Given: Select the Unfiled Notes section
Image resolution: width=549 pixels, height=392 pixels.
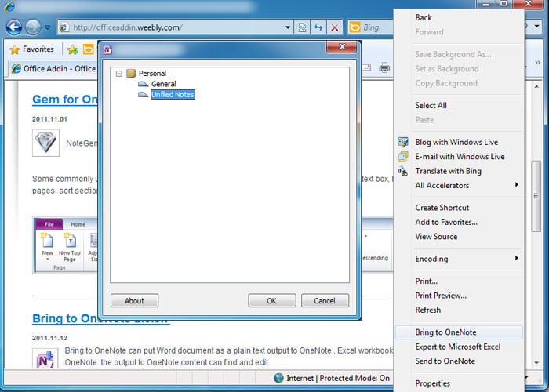Looking at the screenshot, I should pyautogui.click(x=173, y=95).
